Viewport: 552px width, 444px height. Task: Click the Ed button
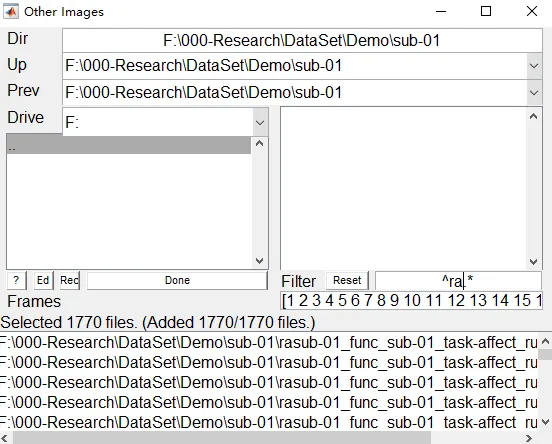(43, 280)
